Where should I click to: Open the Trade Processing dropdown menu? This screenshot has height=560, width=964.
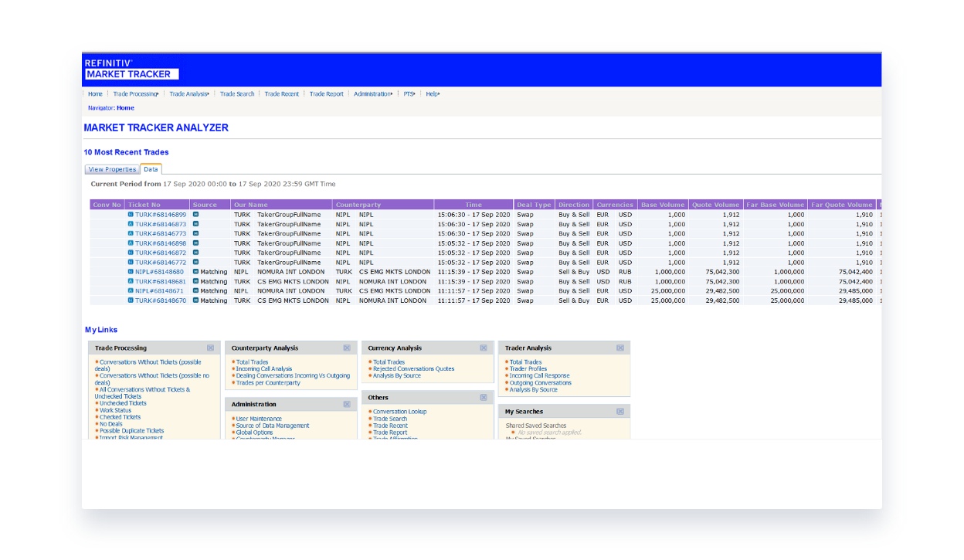pyautogui.click(x=136, y=94)
